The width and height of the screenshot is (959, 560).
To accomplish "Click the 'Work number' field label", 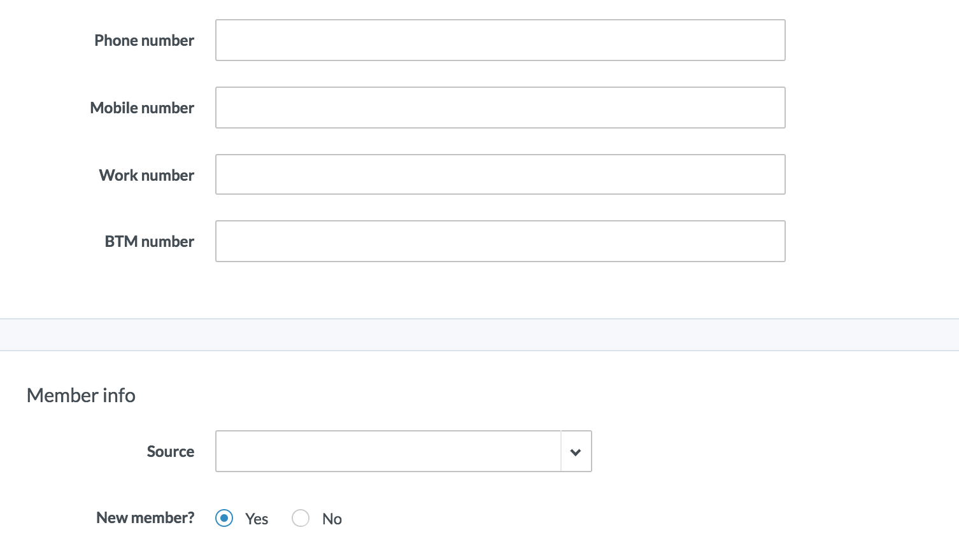I will point(146,176).
